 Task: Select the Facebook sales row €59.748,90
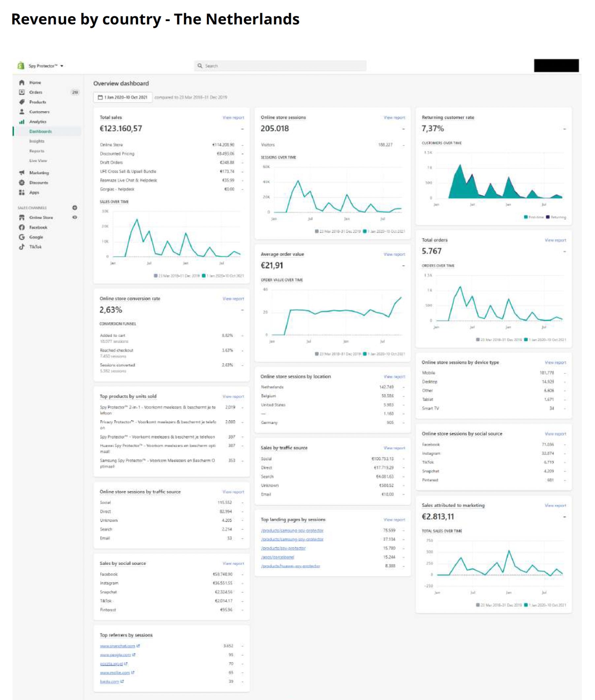tap(172, 574)
